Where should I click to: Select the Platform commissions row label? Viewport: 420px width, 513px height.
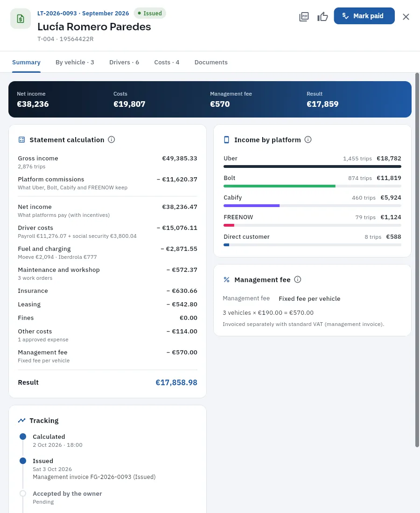pos(51,179)
